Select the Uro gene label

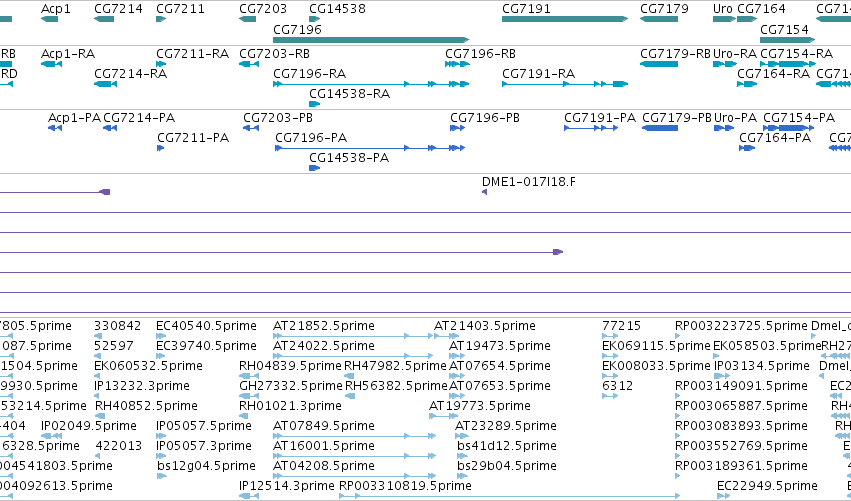(723, 9)
